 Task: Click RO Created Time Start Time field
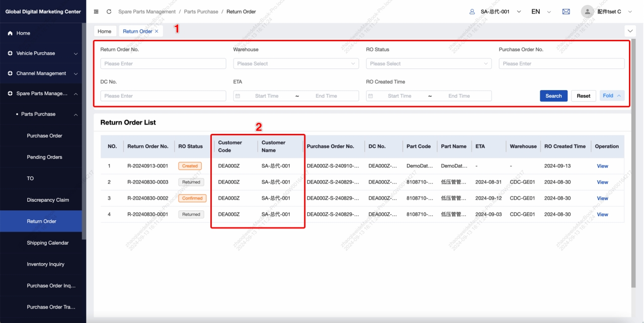pos(399,96)
